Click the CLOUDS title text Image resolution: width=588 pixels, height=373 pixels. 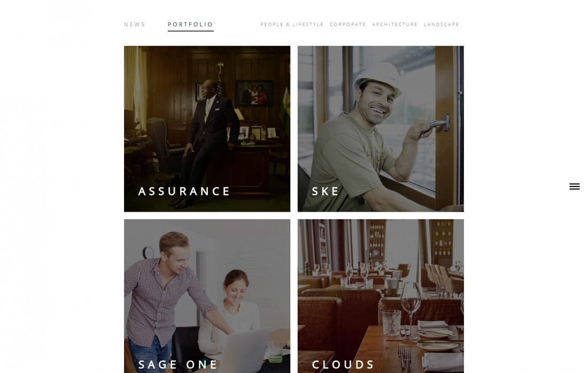click(343, 365)
